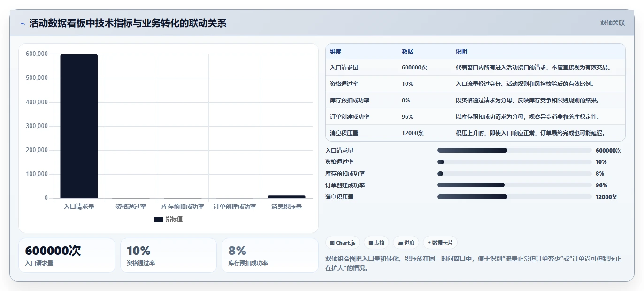Viewport: 644px width, 291px height.
Task: Click the description starting 以库存预扣成功请求为分母
Action: (528, 117)
